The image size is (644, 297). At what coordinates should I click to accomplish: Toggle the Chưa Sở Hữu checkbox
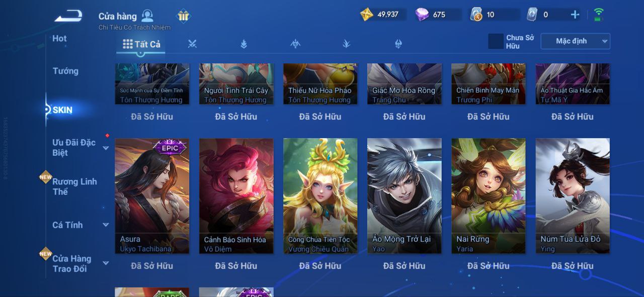tap(496, 41)
